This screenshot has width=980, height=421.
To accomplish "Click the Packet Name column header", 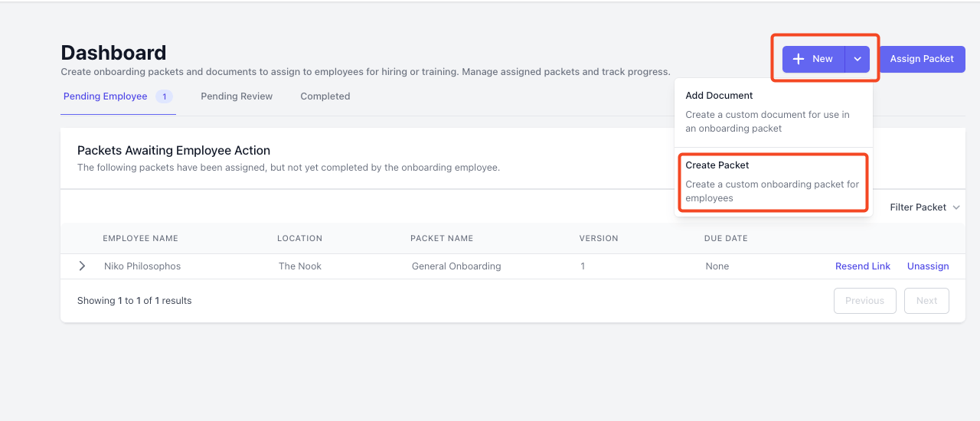I will click(x=442, y=239).
